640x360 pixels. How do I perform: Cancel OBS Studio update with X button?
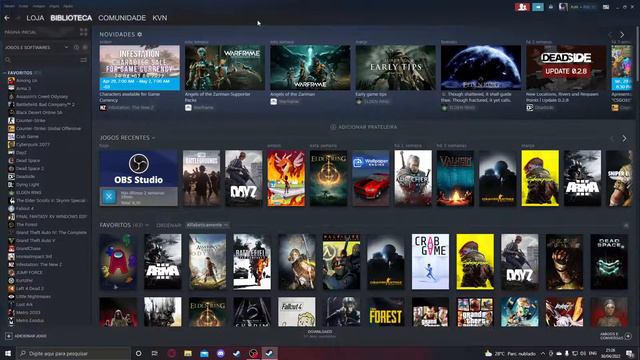(x=109, y=197)
